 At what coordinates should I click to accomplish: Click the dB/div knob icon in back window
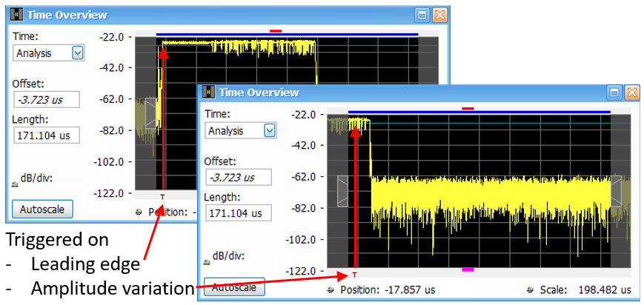click(16, 184)
